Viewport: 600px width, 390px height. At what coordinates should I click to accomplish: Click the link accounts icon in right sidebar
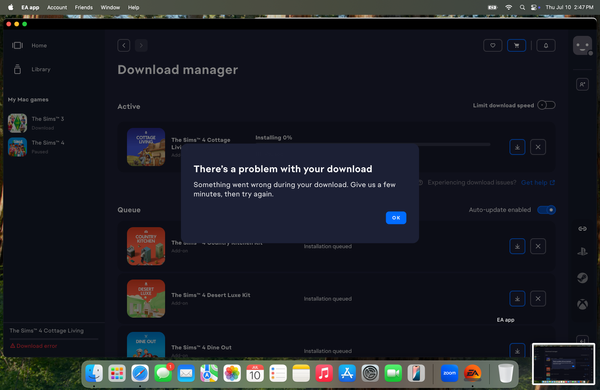(x=582, y=229)
